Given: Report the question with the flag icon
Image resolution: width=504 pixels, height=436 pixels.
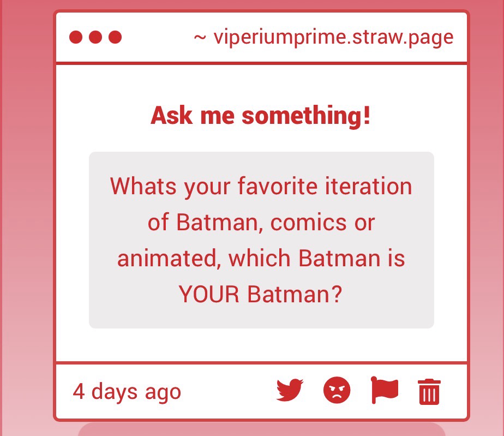Looking at the screenshot, I should 385,391.
